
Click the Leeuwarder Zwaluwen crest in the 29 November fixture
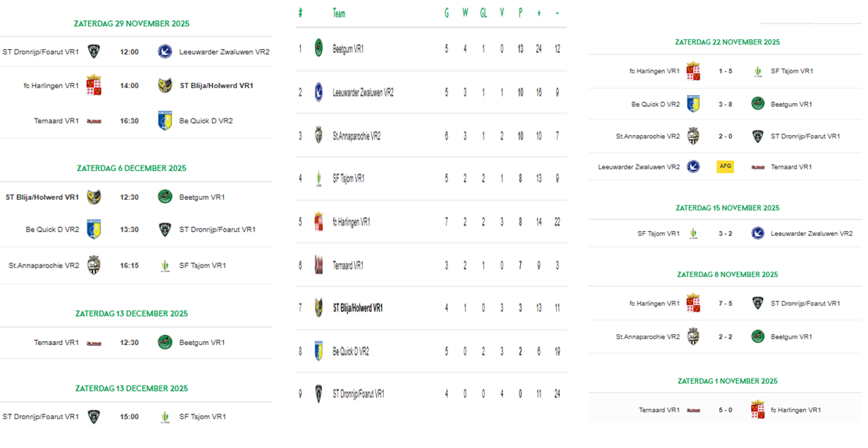pyautogui.click(x=165, y=52)
